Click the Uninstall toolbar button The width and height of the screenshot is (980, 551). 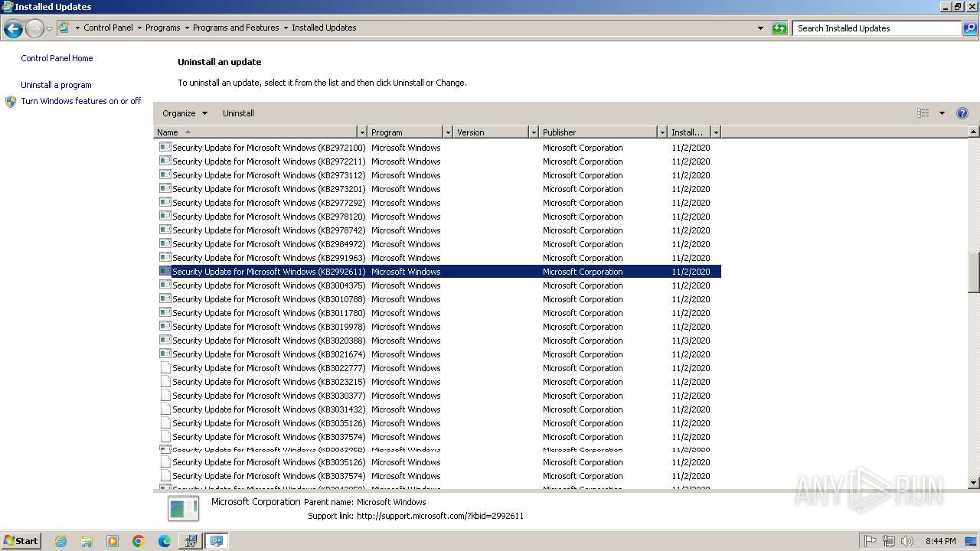pos(238,113)
